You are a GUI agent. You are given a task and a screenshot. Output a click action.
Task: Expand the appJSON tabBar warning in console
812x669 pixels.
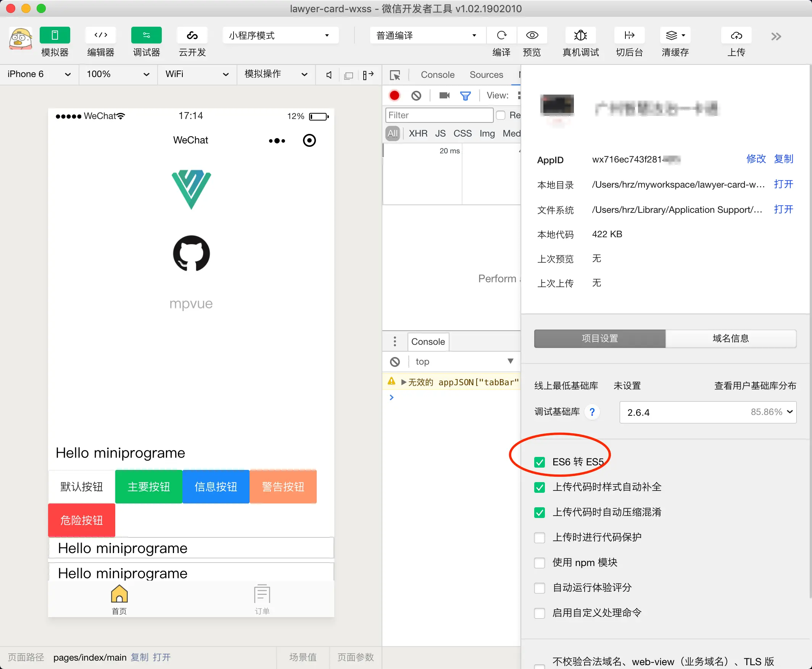(403, 382)
